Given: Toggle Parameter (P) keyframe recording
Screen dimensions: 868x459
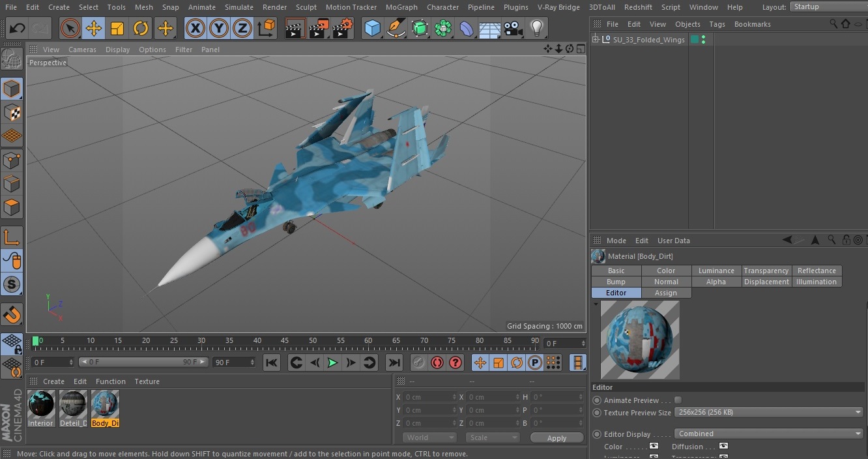Looking at the screenshot, I should coord(535,363).
